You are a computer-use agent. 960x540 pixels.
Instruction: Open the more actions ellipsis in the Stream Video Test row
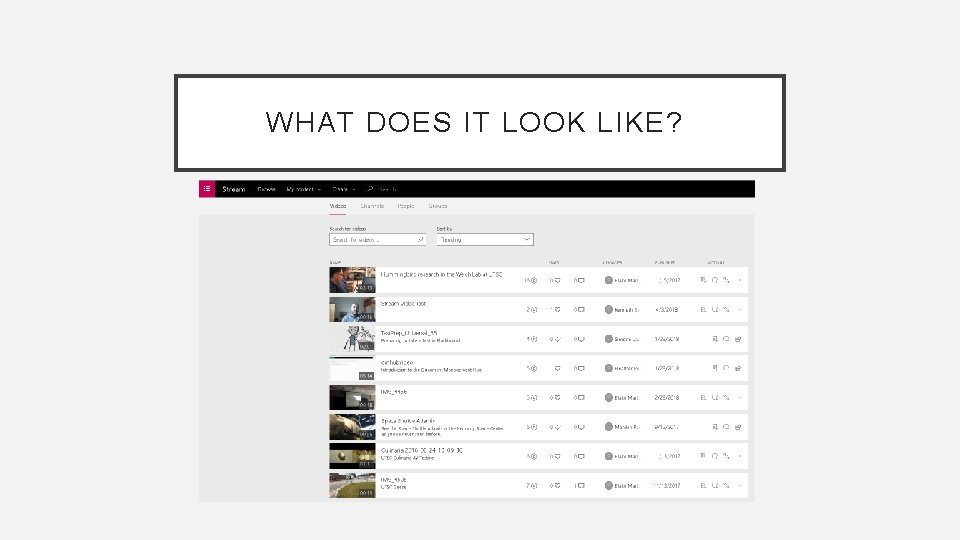click(740, 310)
